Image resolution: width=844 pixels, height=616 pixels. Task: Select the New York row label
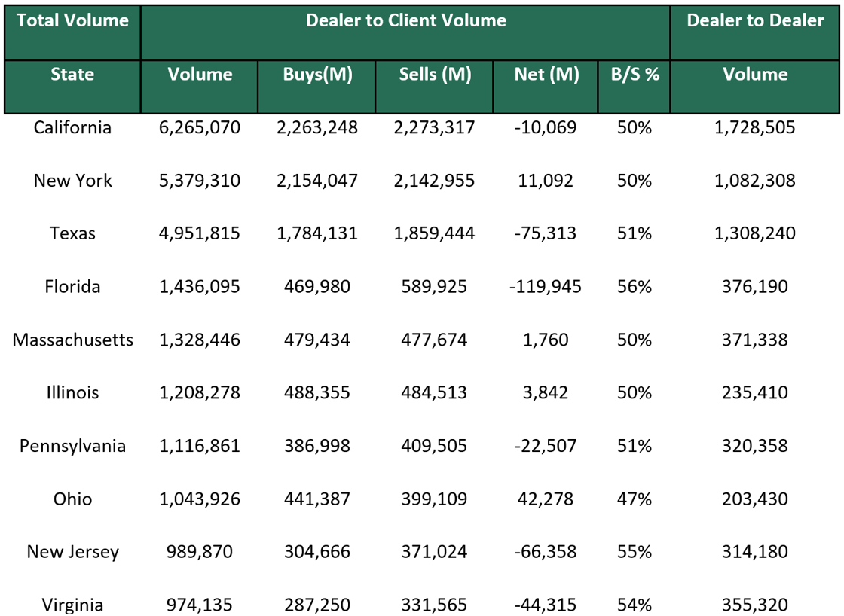(72, 181)
